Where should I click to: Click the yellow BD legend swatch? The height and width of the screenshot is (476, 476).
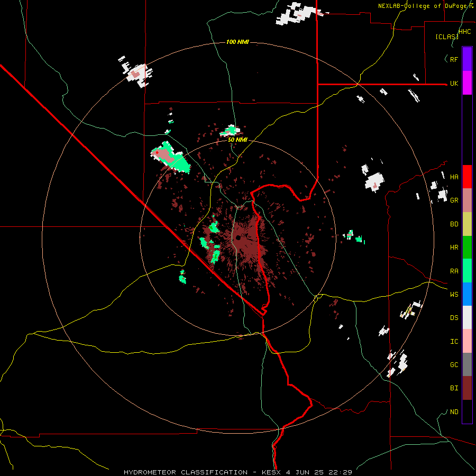[x=467, y=224]
